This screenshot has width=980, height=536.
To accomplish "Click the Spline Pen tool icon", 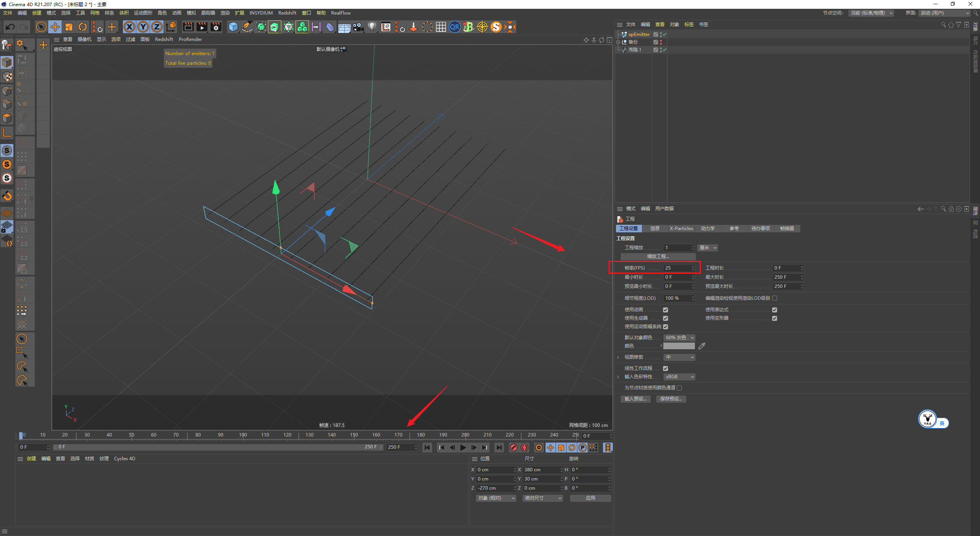I will tap(247, 27).
